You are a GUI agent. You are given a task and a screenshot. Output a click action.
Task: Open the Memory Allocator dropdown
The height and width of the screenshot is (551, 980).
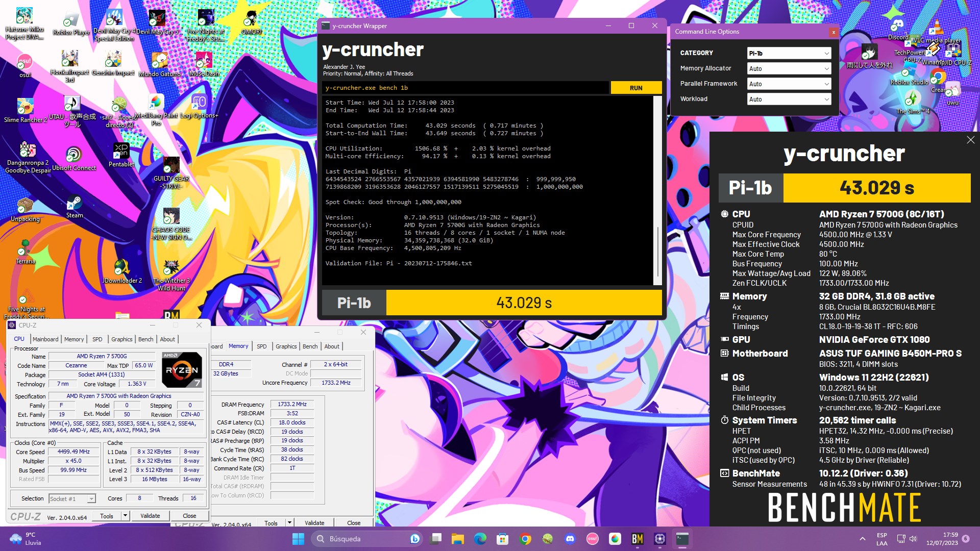click(789, 68)
